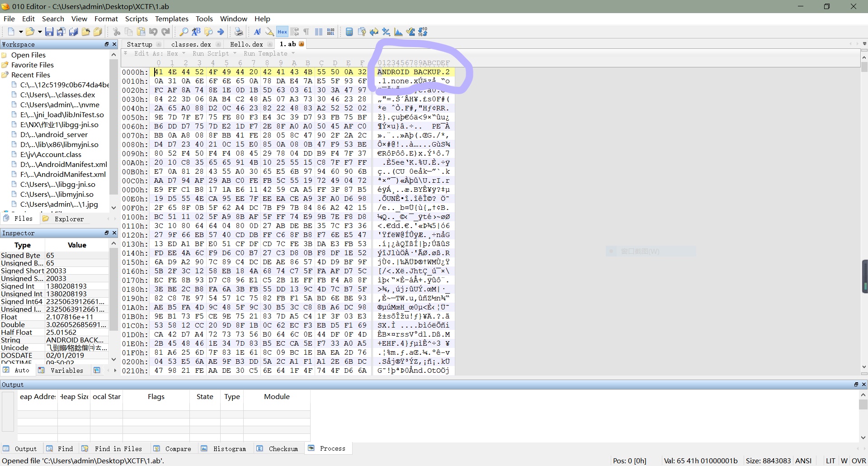This screenshot has height=466, width=868.
Task: Click the Print icon
Action: point(239,32)
